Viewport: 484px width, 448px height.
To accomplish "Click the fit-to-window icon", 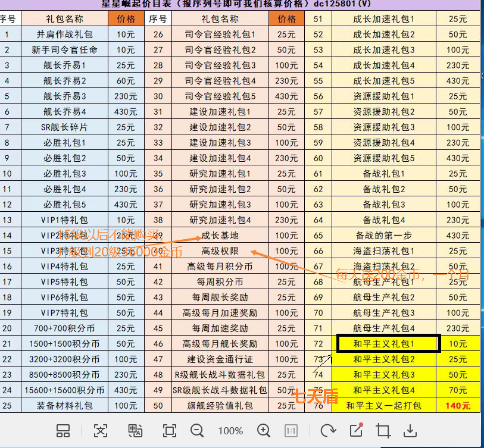I will [170, 431].
